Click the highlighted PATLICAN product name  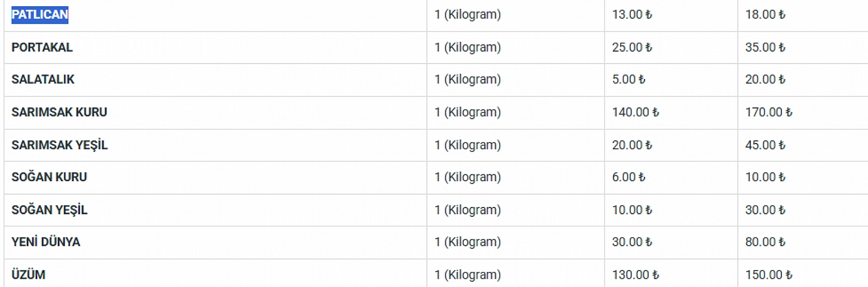(x=40, y=14)
